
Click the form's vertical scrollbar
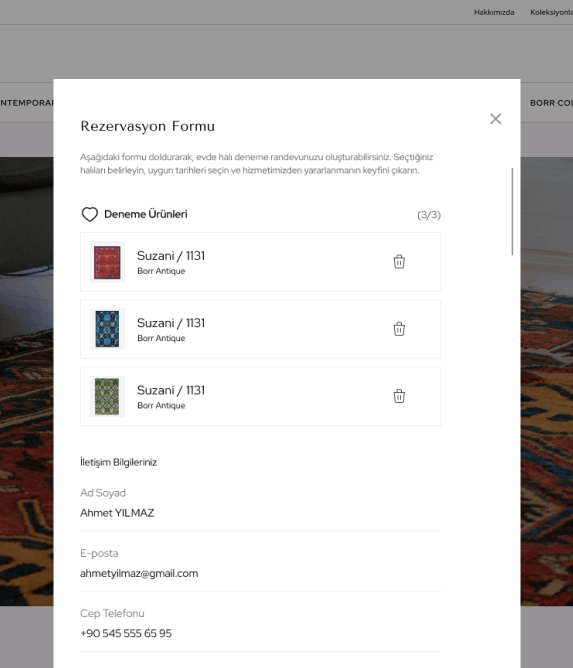(512, 211)
